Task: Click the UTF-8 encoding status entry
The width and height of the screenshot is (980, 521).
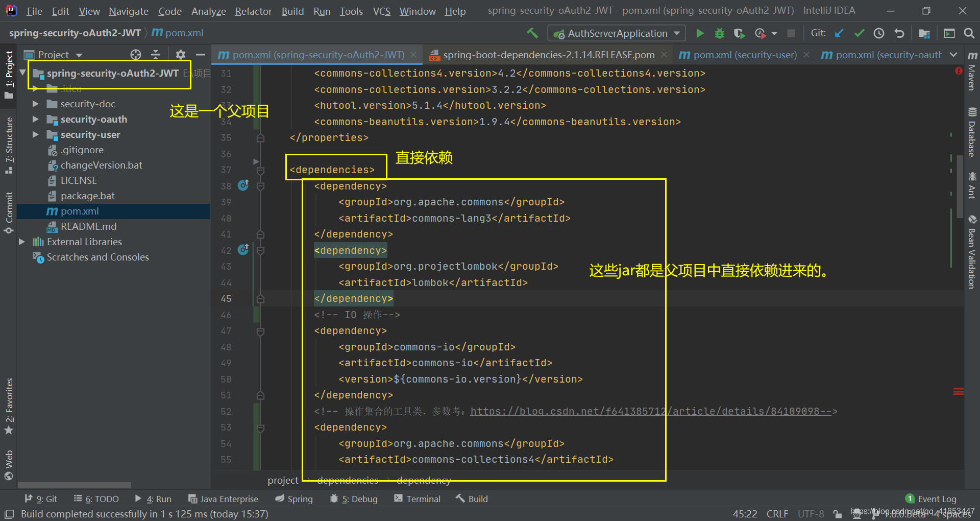Action: click(811, 514)
